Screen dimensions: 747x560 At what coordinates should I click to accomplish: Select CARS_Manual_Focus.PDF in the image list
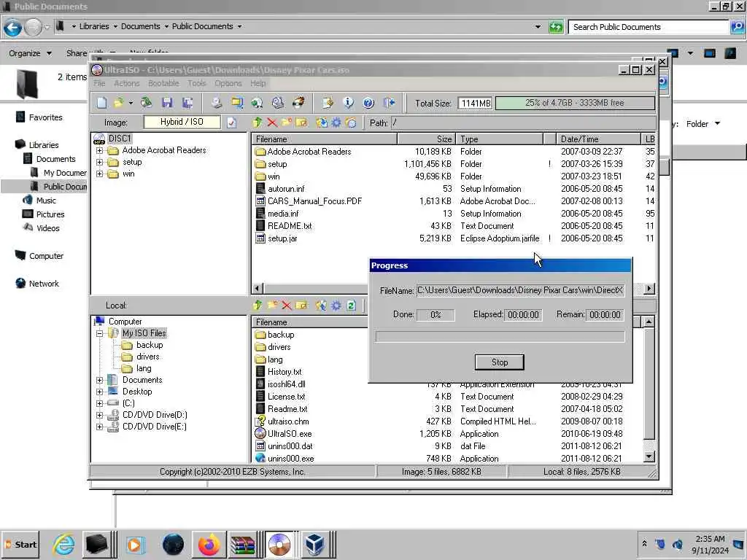(314, 201)
